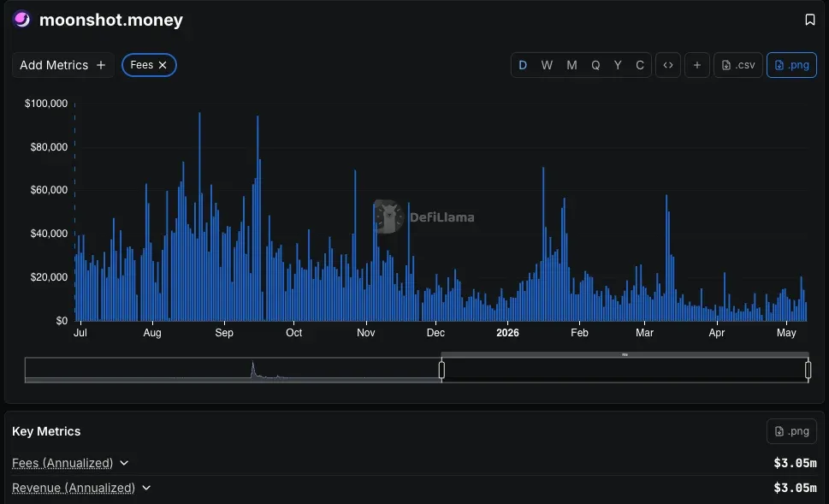Click the Fees (Annualized) label
829x504 pixels.
tap(62, 463)
